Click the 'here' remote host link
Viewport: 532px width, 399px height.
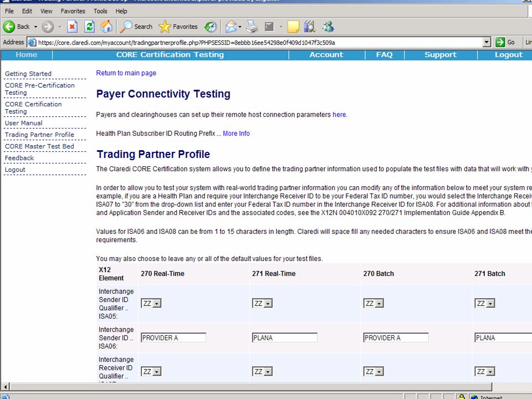(x=339, y=115)
